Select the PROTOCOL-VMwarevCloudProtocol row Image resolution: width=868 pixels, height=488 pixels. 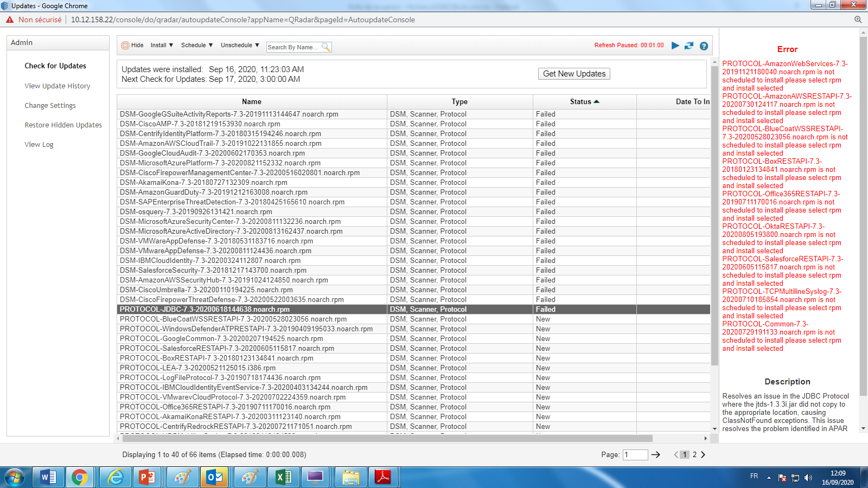[x=413, y=397]
